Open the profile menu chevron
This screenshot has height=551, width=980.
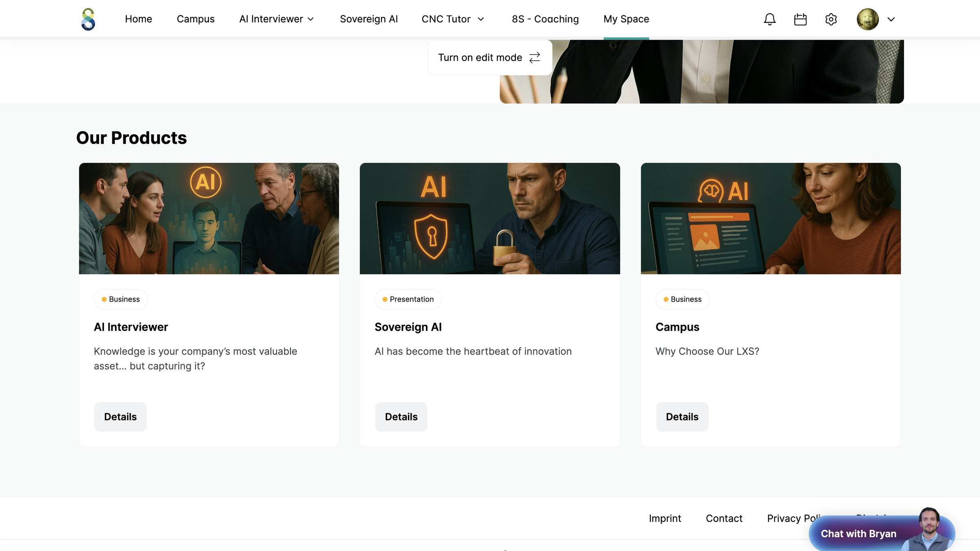pos(891,19)
